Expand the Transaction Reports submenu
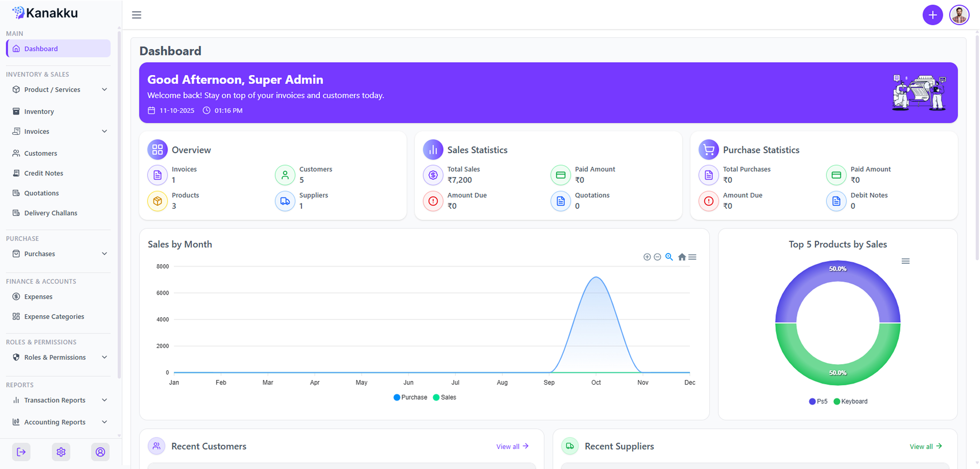The width and height of the screenshot is (980, 469). pyautogui.click(x=58, y=400)
